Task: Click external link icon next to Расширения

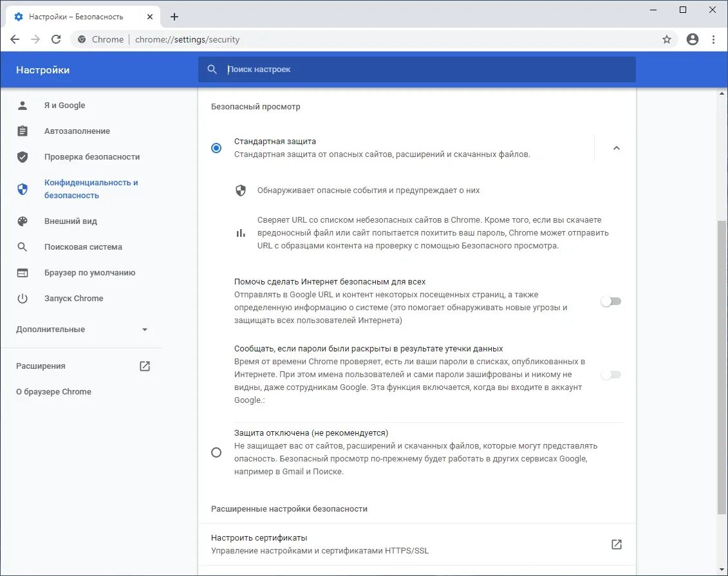Action: coord(145,366)
